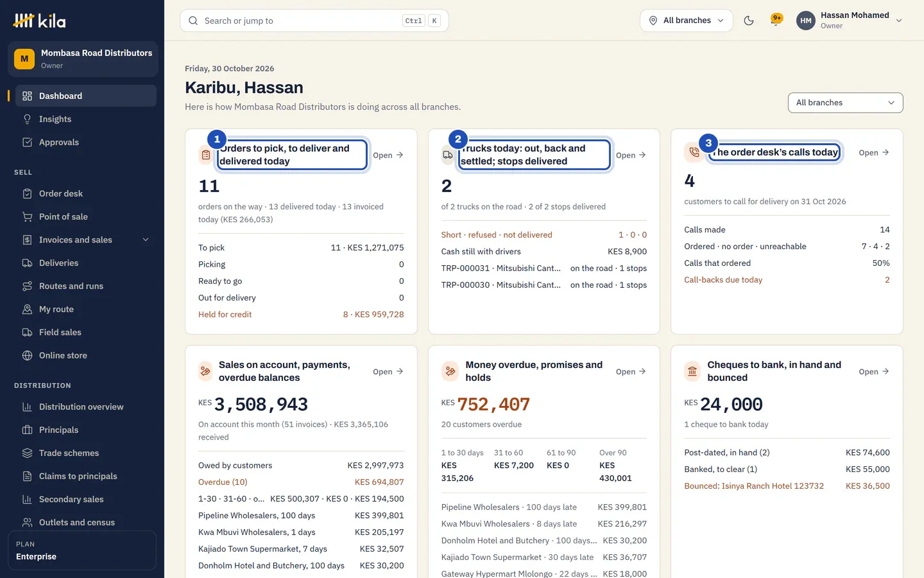This screenshot has height=578, width=924.
Task: Click the Online store globe icon
Action: pos(27,355)
